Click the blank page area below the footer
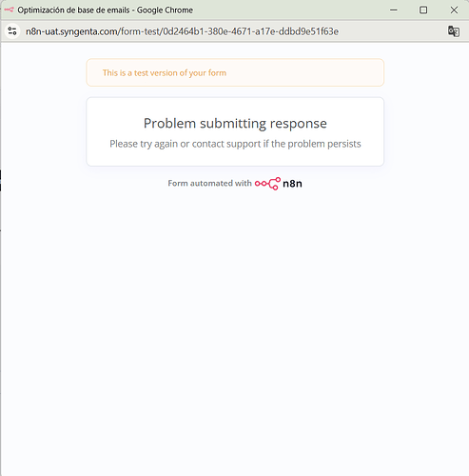 coord(235,317)
